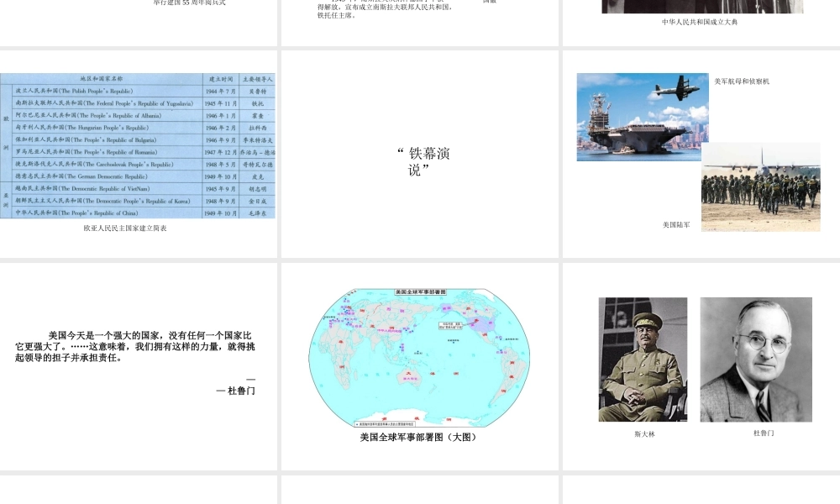Click the aircraft carrier and plane photo
The width and height of the screenshot is (840, 504).
click(643, 118)
